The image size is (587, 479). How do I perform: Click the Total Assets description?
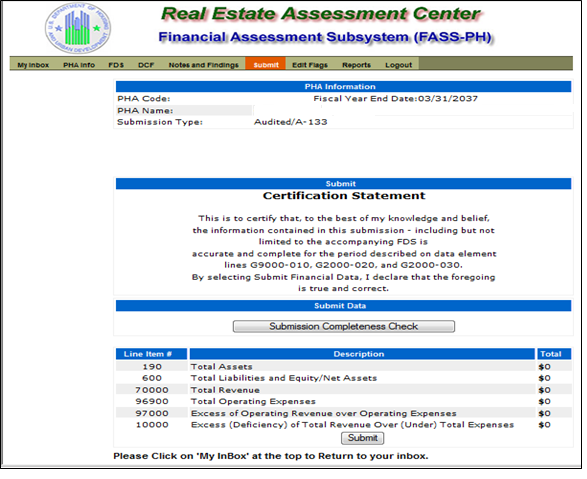point(222,367)
